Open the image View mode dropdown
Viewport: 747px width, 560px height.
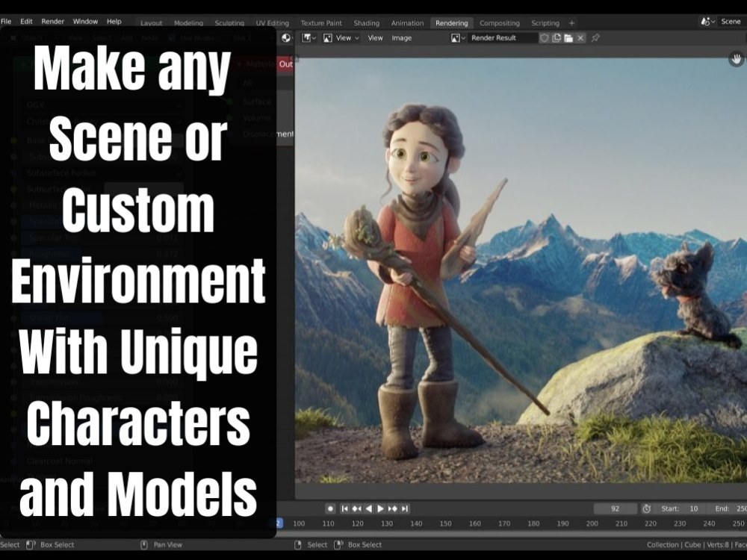(x=341, y=38)
